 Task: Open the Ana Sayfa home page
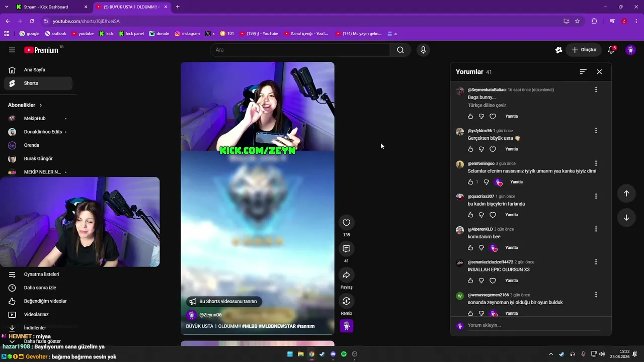pyautogui.click(x=38, y=70)
